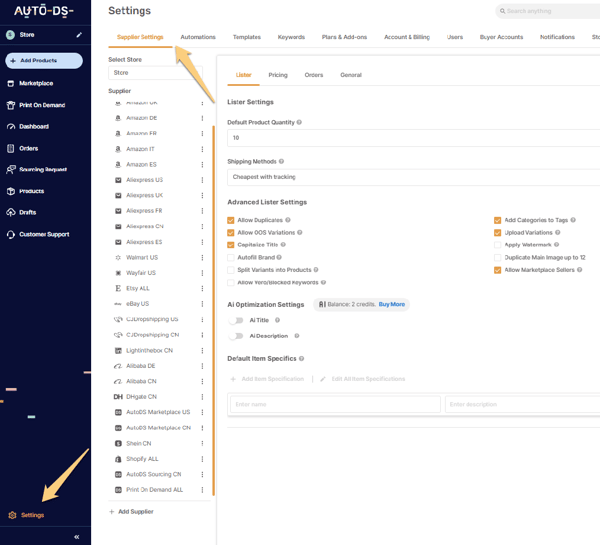Uncheck Capitalize Title checkbox

230,245
